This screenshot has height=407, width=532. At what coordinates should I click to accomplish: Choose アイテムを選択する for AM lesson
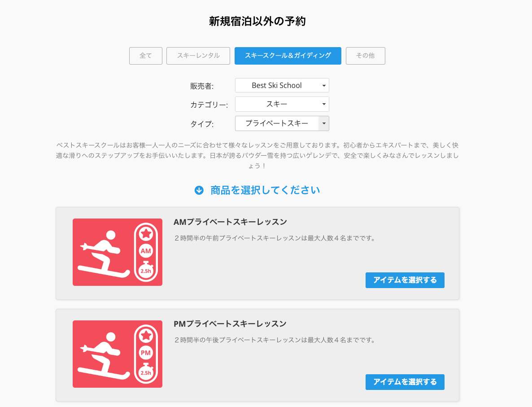coord(405,280)
